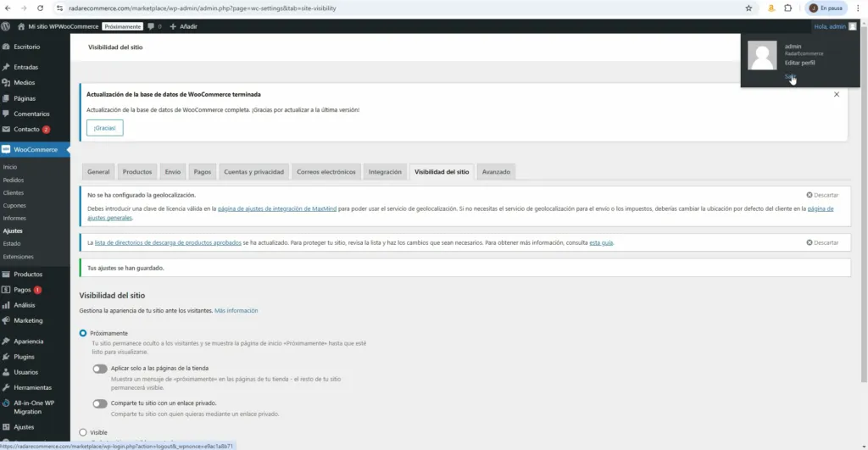Open Entradas pin icon in sidebar
The height and width of the screenshot is (450, 868).
point(6,67)
